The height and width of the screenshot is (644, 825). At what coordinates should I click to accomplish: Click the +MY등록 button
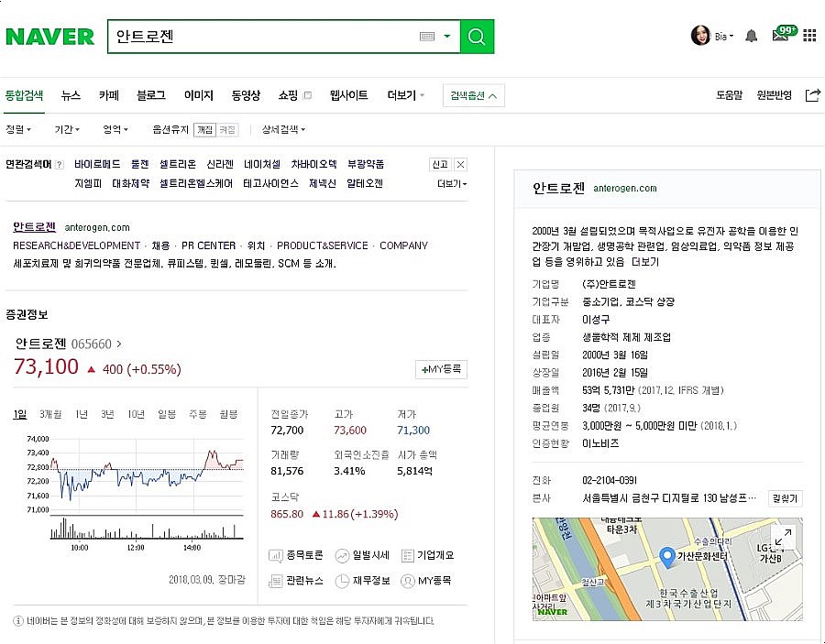(x=441, y=369)
